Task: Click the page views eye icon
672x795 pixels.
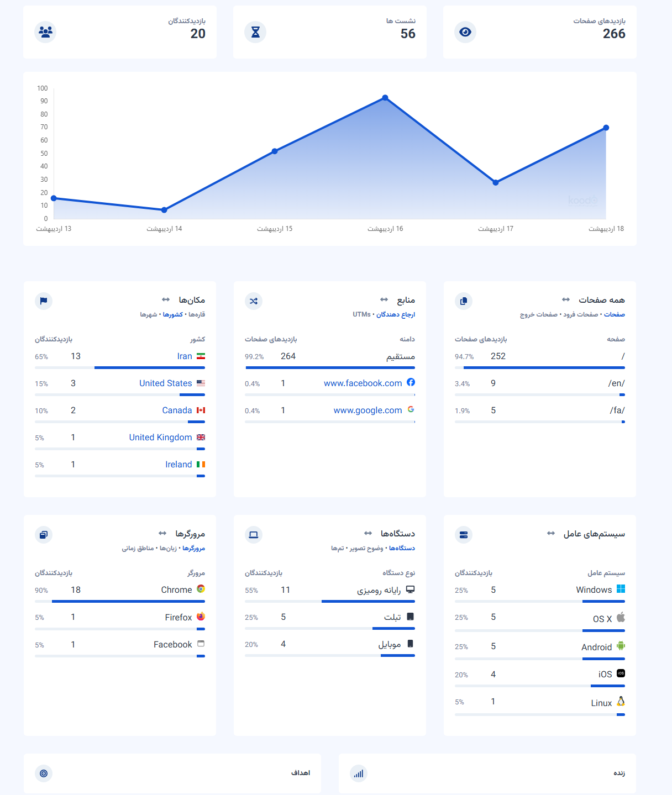Action: pyautogui.click(x=465, y=32)
